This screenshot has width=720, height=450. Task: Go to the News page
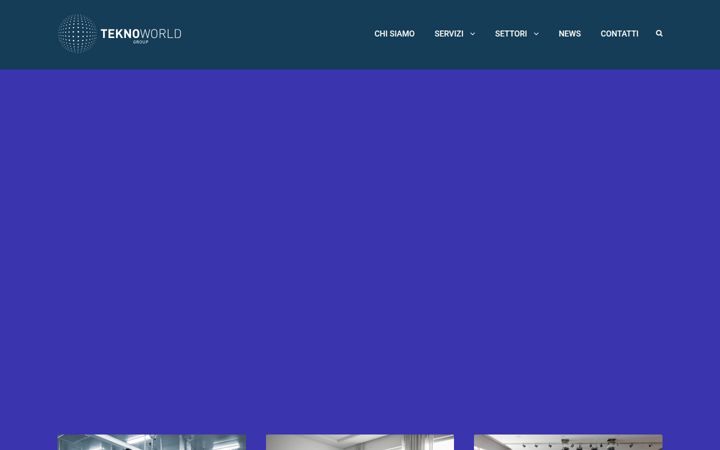tap(569, 34)
